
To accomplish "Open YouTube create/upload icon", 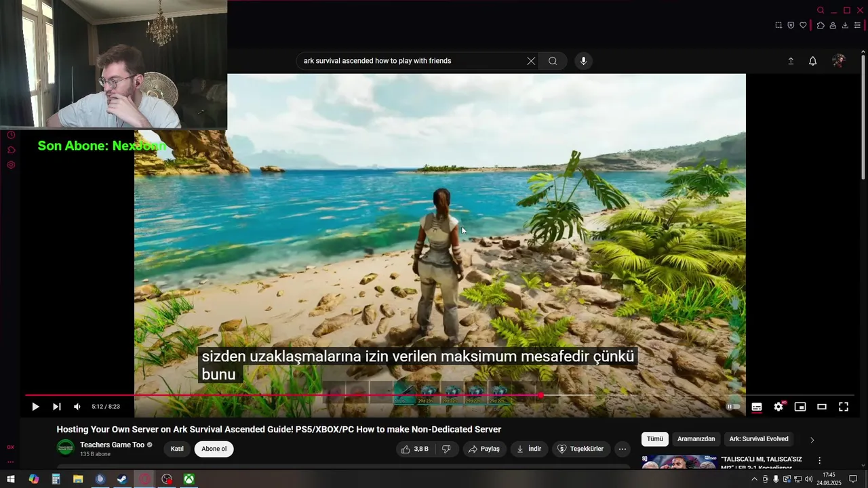I will tap(791, 61).
